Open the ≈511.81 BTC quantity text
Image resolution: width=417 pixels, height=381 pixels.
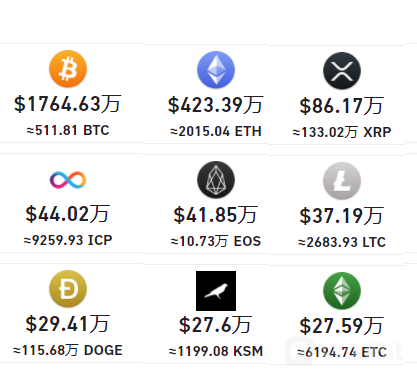point(68,130)
